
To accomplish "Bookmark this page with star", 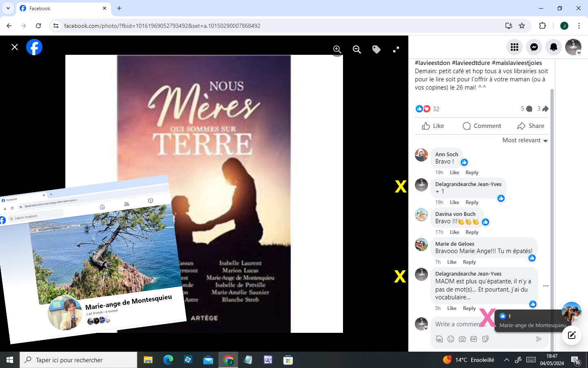I will click(x=522, y=26).
